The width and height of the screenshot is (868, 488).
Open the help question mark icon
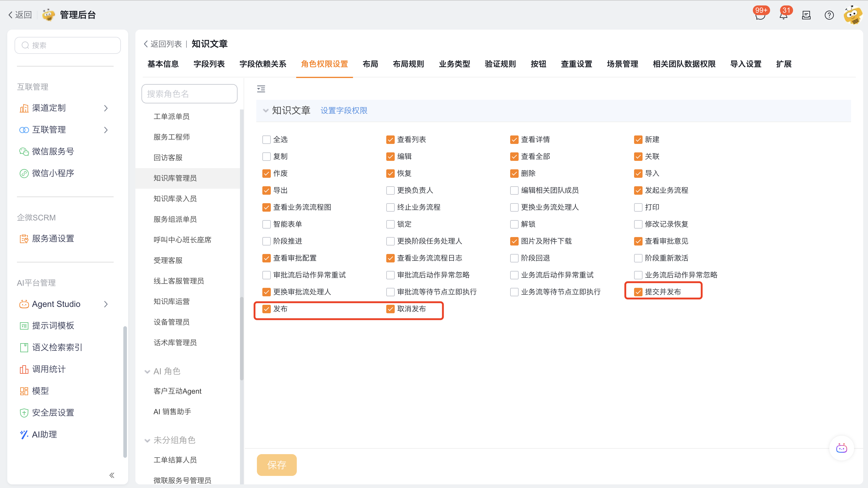[829, 15]
